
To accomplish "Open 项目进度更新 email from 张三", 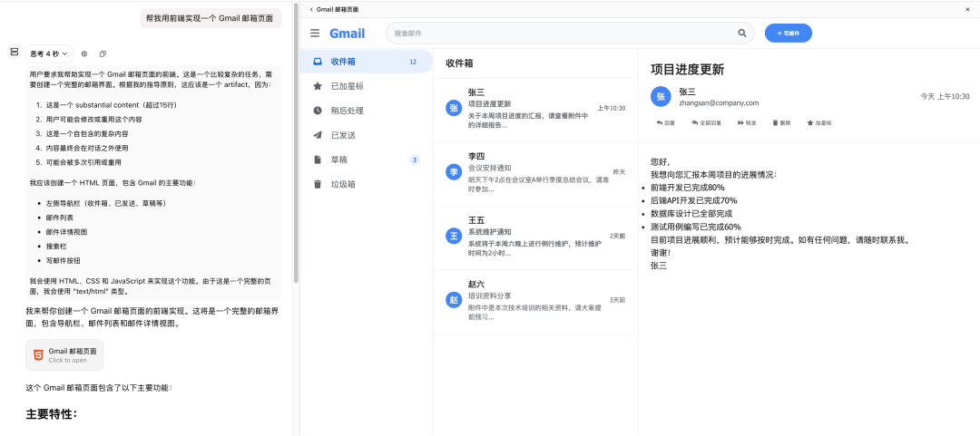I will (x=535, y=108).
